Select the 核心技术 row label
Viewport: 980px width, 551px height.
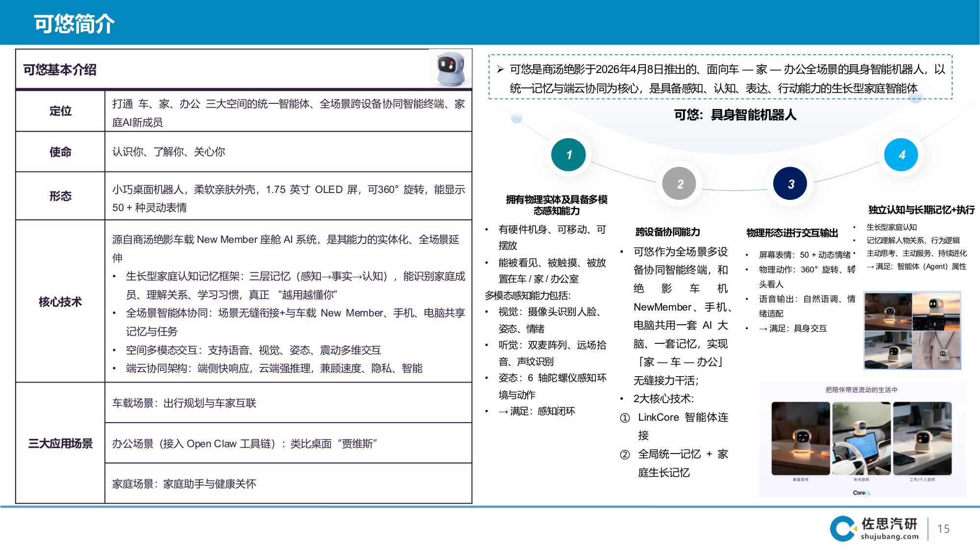[x=60, y=302]
